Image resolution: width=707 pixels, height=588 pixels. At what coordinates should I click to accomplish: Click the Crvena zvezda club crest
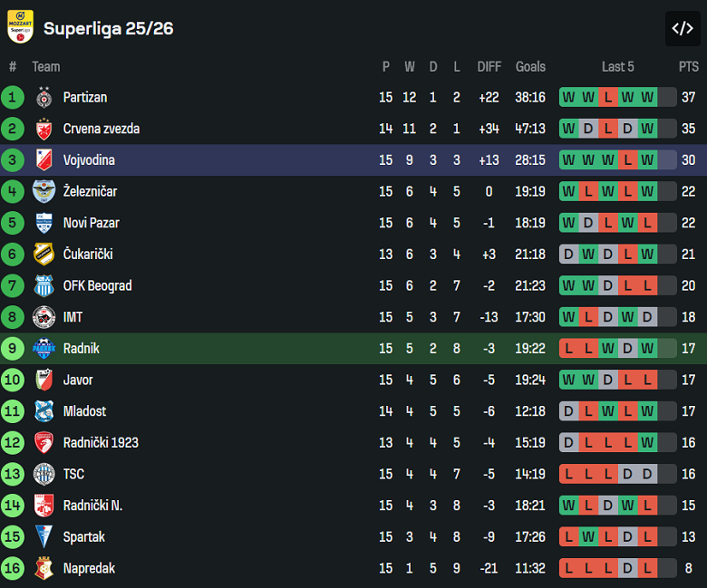coord(44,129)
